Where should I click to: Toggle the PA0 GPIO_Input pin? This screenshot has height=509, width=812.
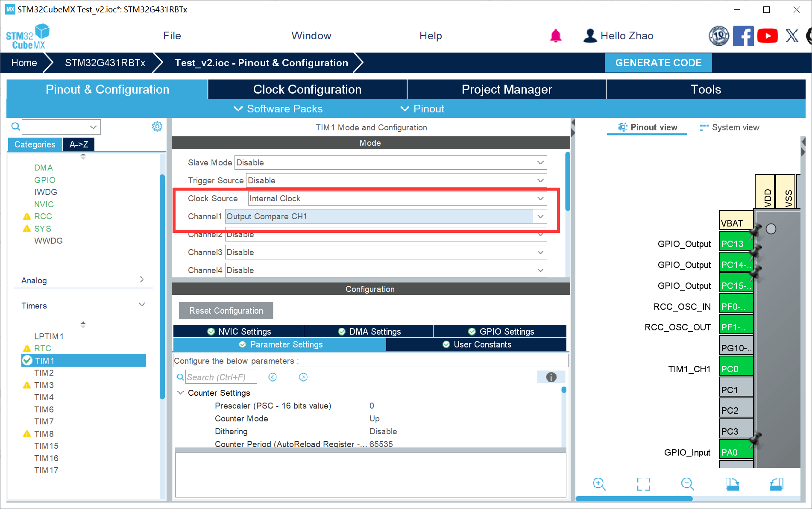coord(736,452)
